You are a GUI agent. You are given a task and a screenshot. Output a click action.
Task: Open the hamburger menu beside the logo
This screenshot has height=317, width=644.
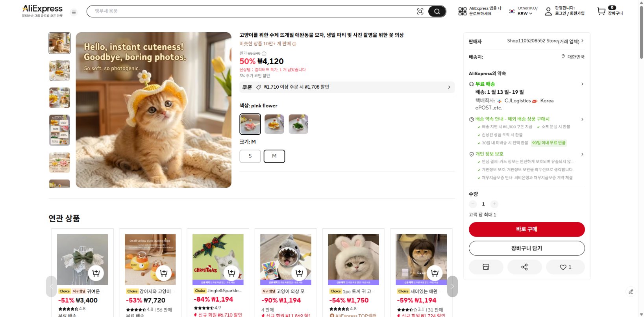pyautogui.click(x=73, y=12)
